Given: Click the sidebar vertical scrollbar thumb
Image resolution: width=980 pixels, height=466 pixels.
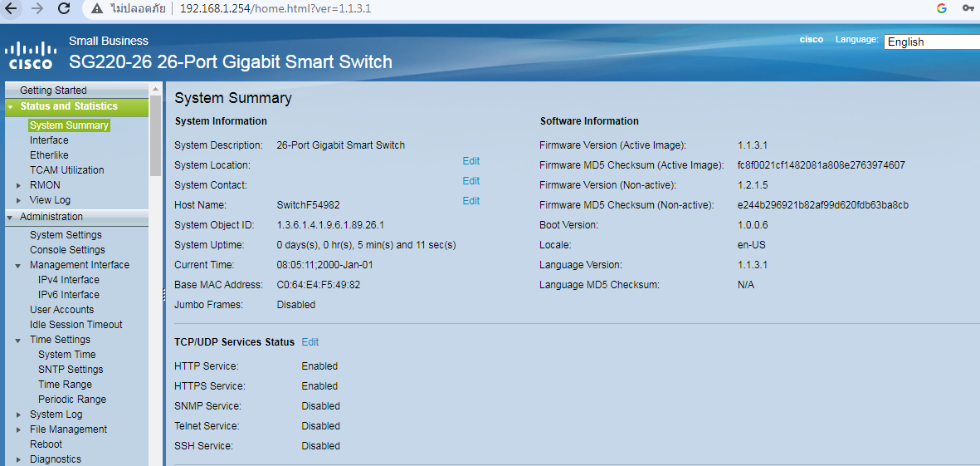Looking at the screenshot, I should [x=156, y=135].
